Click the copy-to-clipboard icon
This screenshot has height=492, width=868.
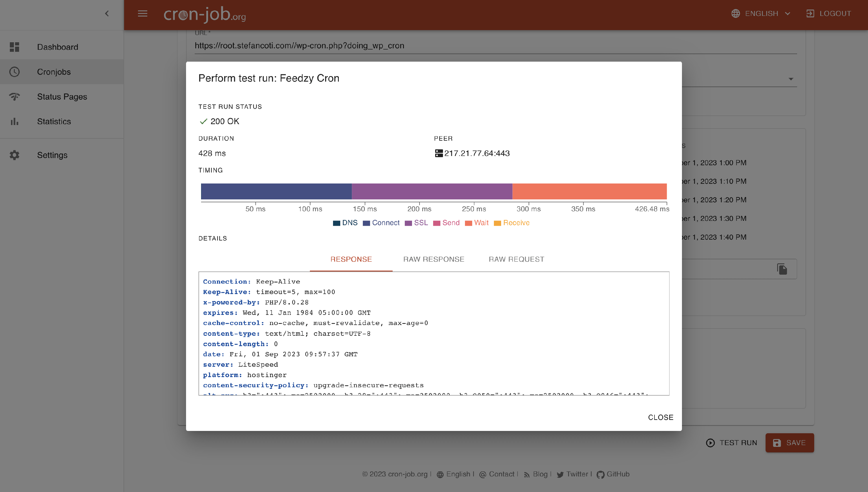(x=782, y=269)
